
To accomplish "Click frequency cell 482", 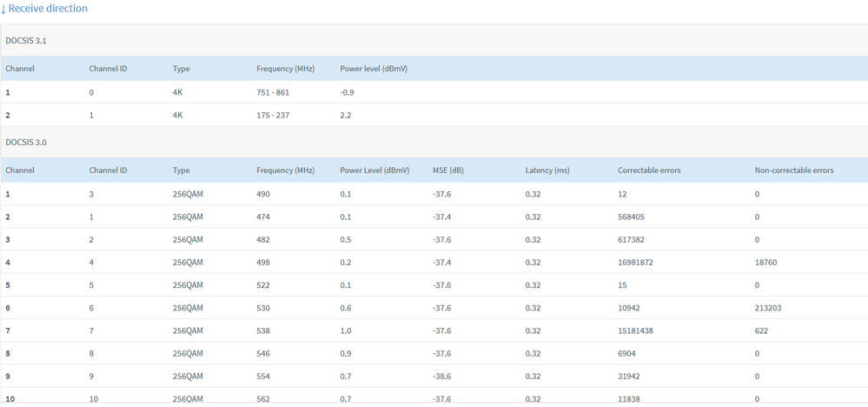I will pos(263,240).
